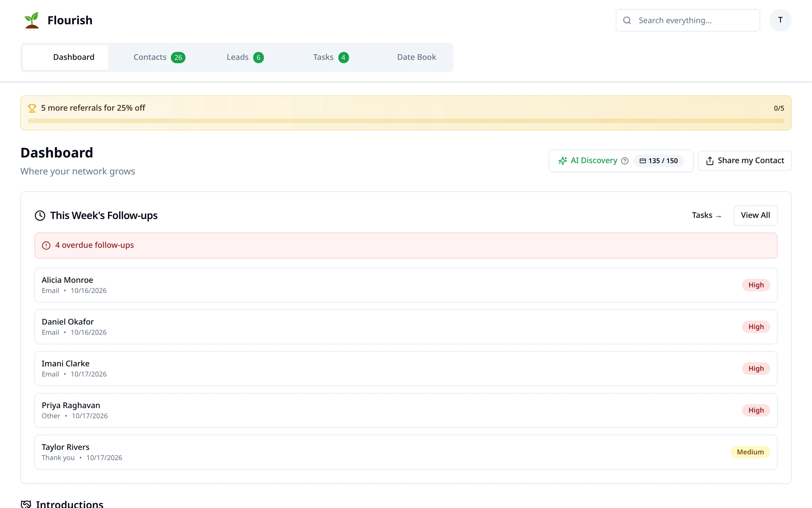Viewport: 812px width, 508px height.
Task: Click View All follow-ups button
Action: click(755, 215)
